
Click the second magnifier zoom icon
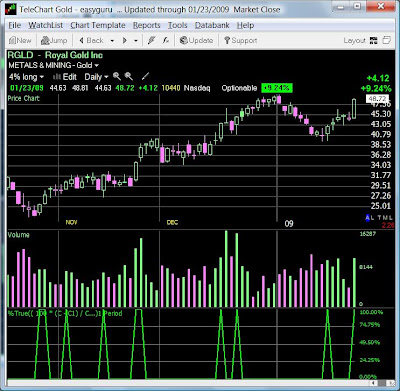[129, 77]
